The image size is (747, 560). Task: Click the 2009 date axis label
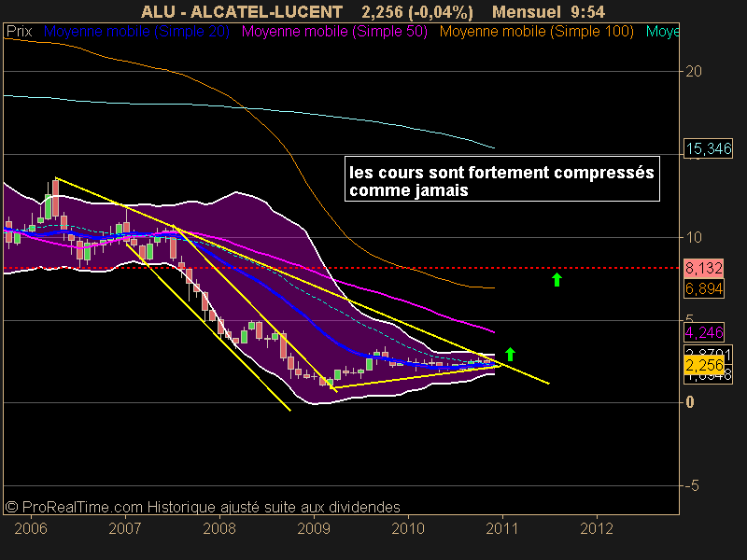pyautogui.click(x=314, y=528)
